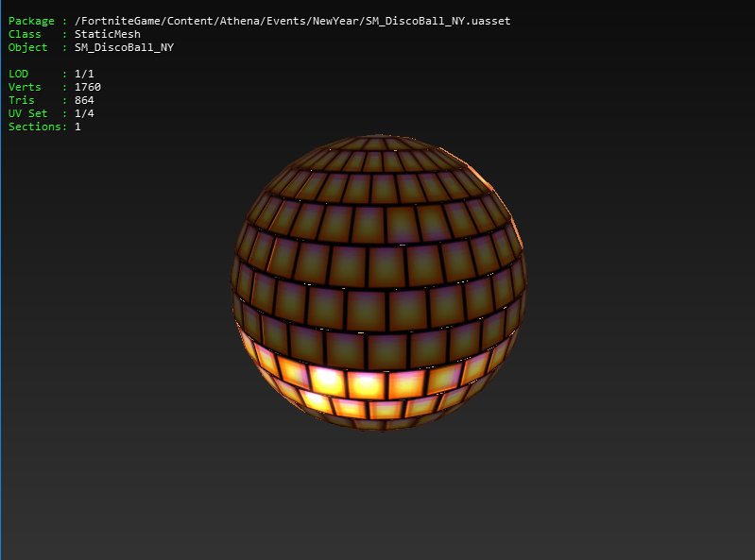The height and width of the screenshot is (560, 755).
Task: Click the Tris count 864
Action: tap(84, 100)
